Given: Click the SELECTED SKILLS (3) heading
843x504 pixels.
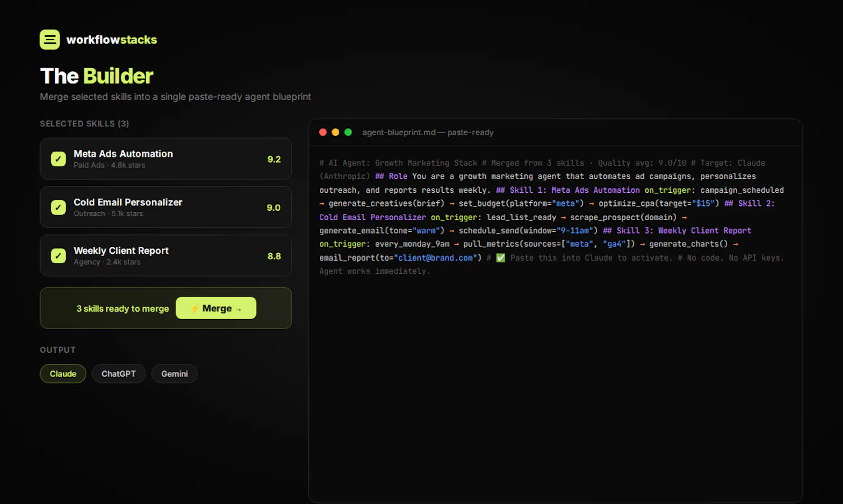Looking at the screenshot, I should pyautogui.click(x=84, y=124).
